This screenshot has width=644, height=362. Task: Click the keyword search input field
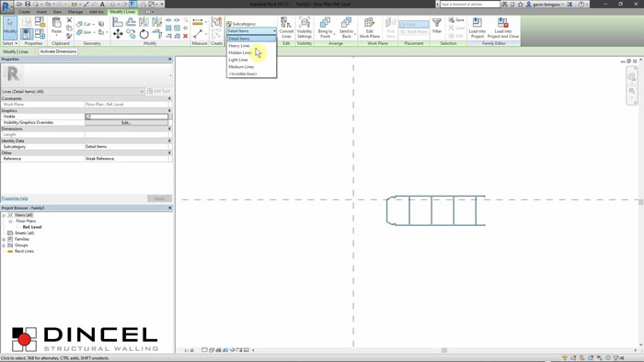point(470,4)
